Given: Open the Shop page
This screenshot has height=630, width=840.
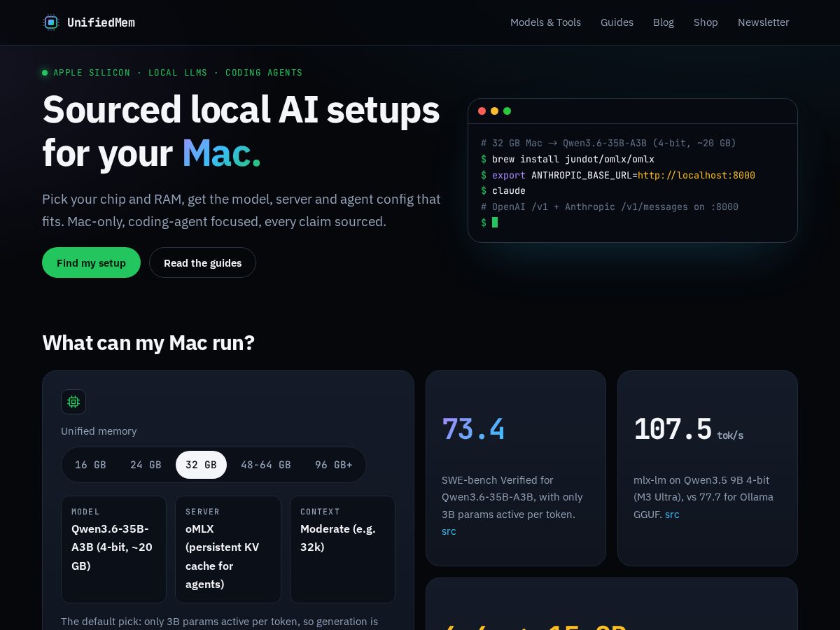Looking at the screenshot, I should 706,22.
